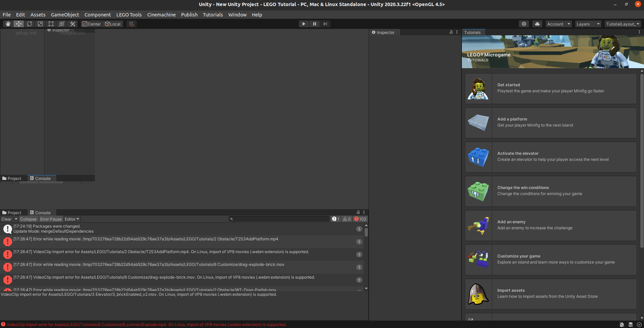Select the Packages were changed log entry
Image resolution: width=644 pixels, height=328 pixels.
tap(182, 229)
